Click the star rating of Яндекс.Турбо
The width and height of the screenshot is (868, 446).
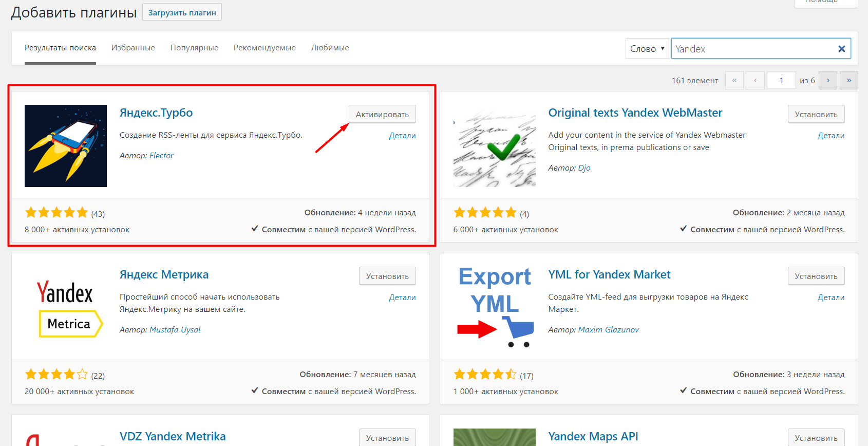tap(56, 213)
